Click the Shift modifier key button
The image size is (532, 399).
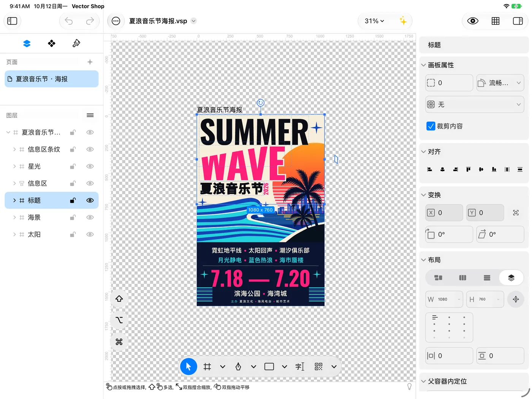(x=119, y=299)
